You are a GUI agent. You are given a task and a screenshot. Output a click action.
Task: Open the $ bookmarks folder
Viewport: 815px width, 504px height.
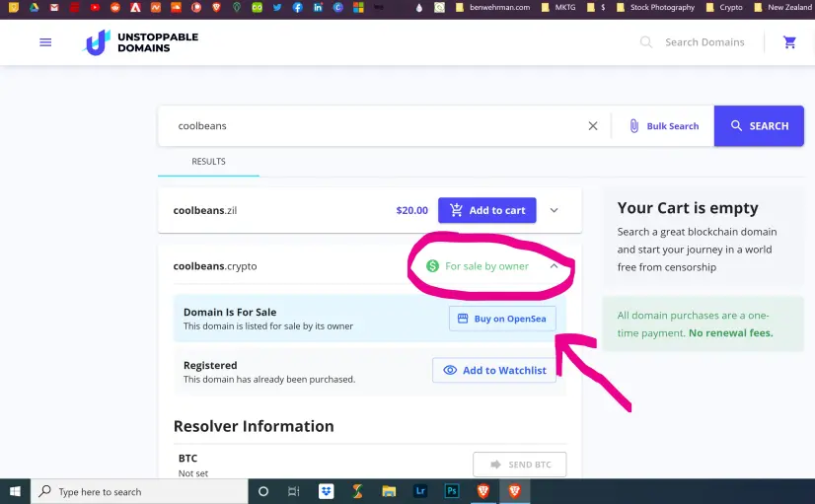coord(596,7)
